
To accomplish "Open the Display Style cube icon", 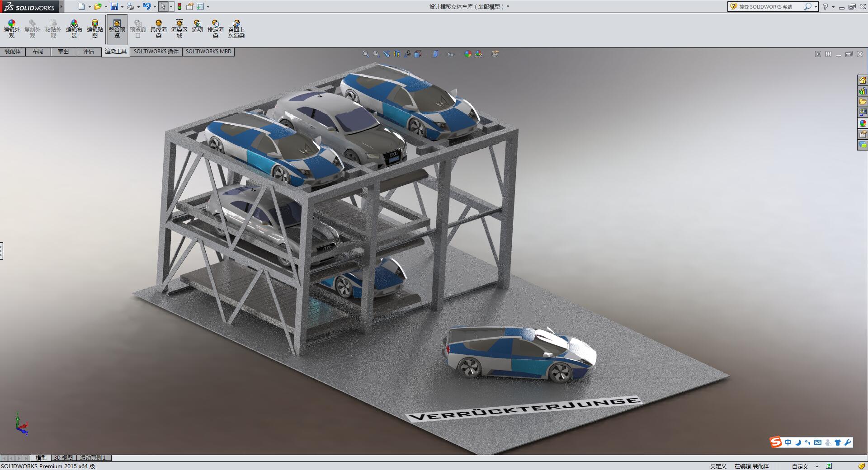I will [x=435, y=54].
